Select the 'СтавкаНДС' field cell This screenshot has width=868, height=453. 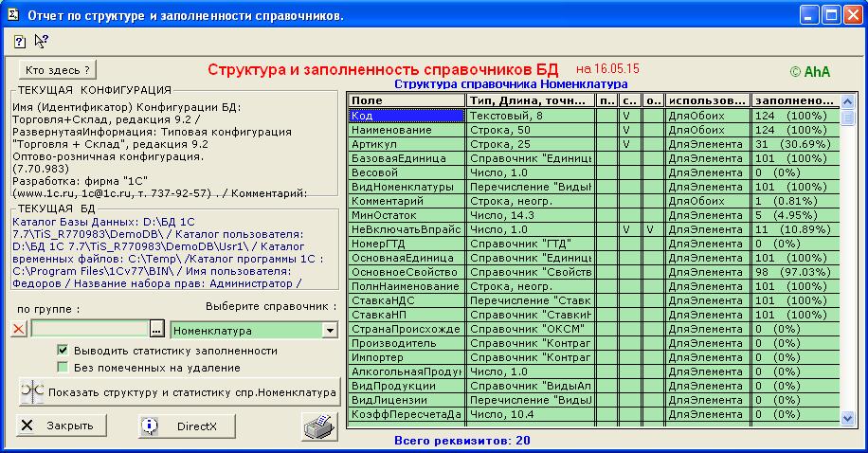pos(407,300)
